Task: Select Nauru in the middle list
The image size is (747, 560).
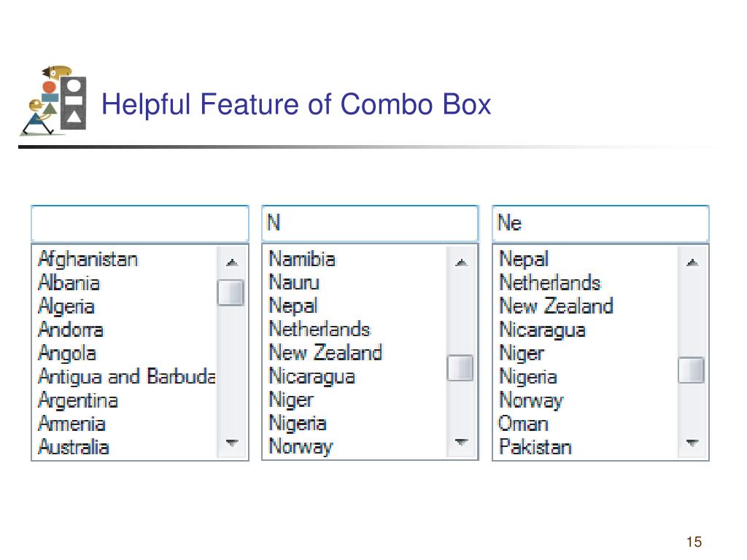Action: [294, 282]
